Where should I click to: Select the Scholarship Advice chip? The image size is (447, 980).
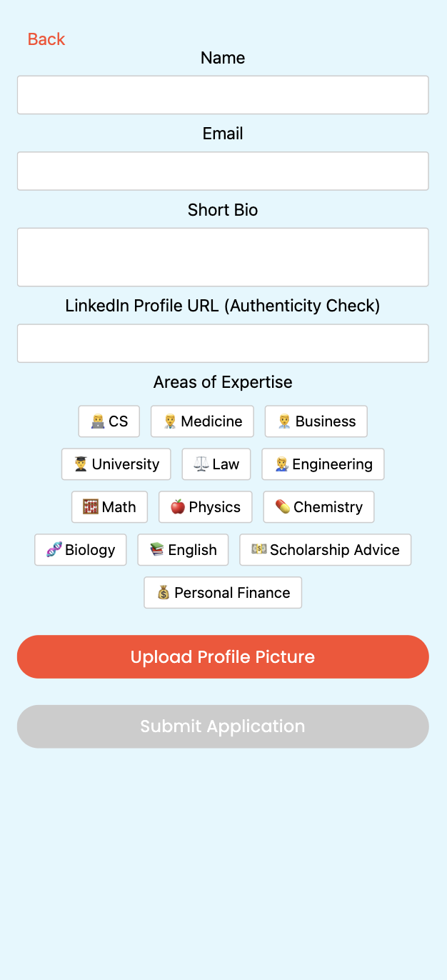[x=326, y=550]
